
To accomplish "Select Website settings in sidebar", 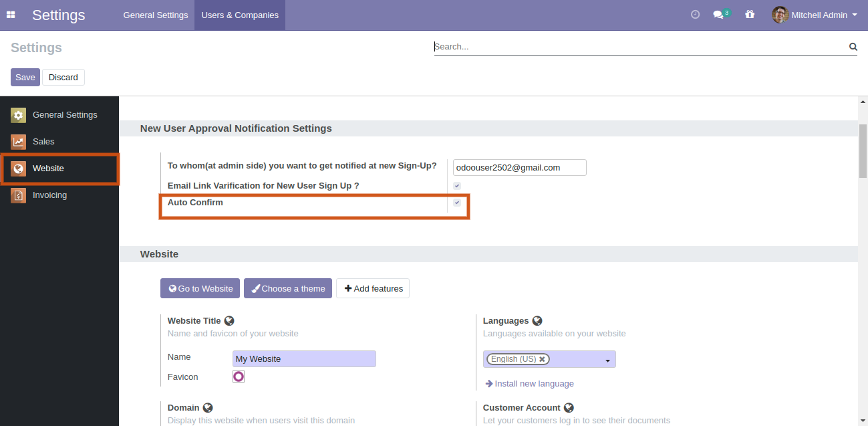I will point(59,169).
